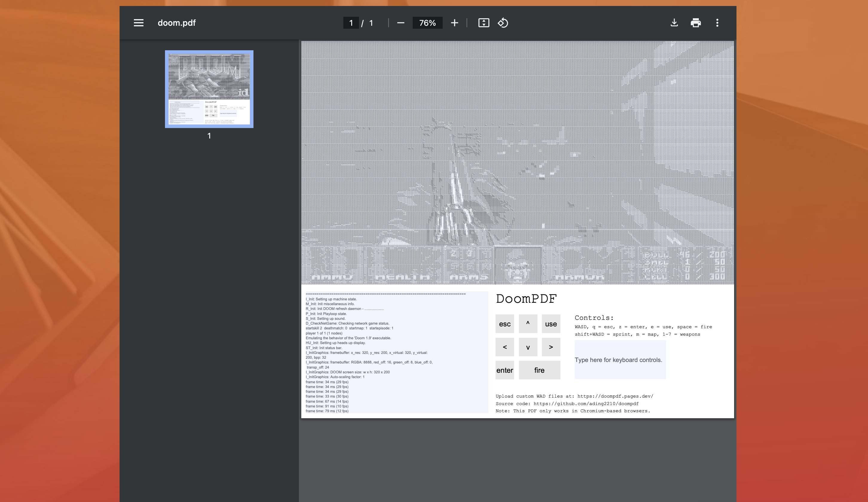Click log line 'player 1 of 1 (1 nodes)'

(x=324, y=333)
